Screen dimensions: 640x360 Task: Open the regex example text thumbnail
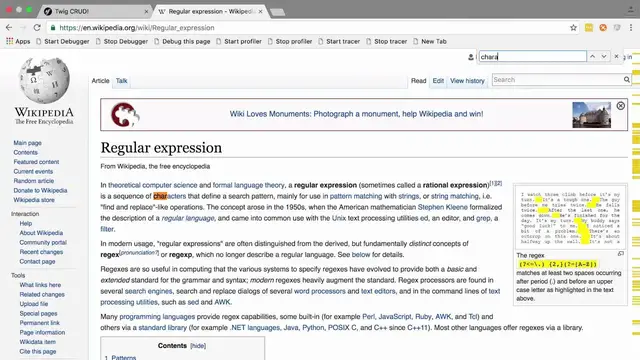coord(570,218)
